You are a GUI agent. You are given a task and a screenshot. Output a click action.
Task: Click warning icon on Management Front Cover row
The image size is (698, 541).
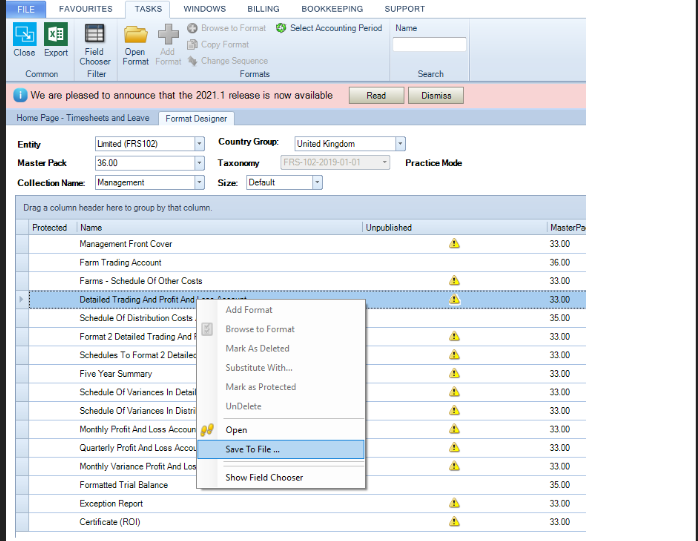454,244
